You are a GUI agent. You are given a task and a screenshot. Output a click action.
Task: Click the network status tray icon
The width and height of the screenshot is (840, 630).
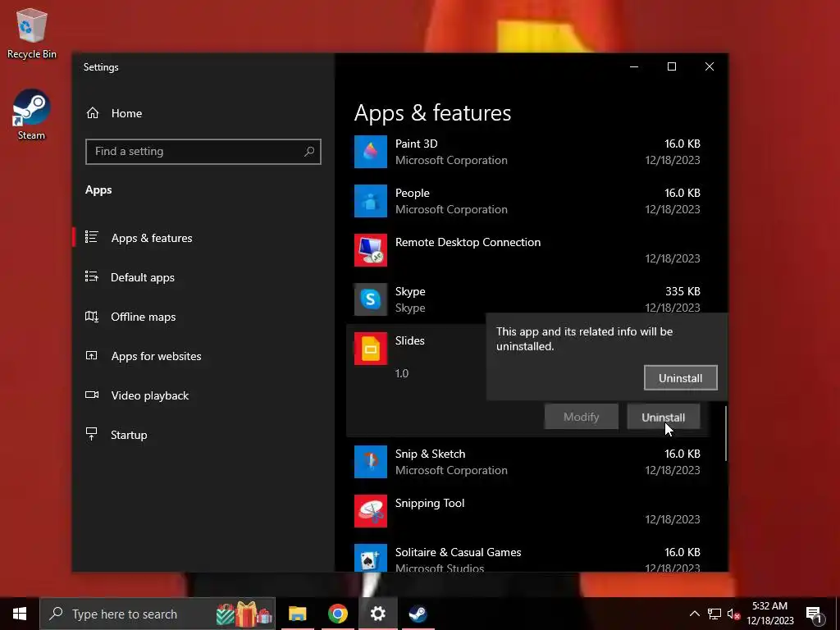[x=714, y=614]
